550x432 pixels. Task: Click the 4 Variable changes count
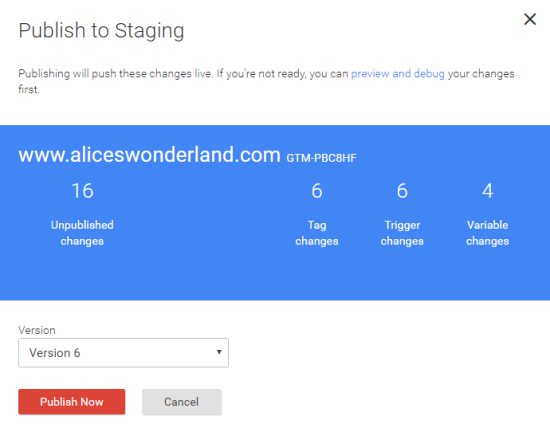click(x=488, y=191)
